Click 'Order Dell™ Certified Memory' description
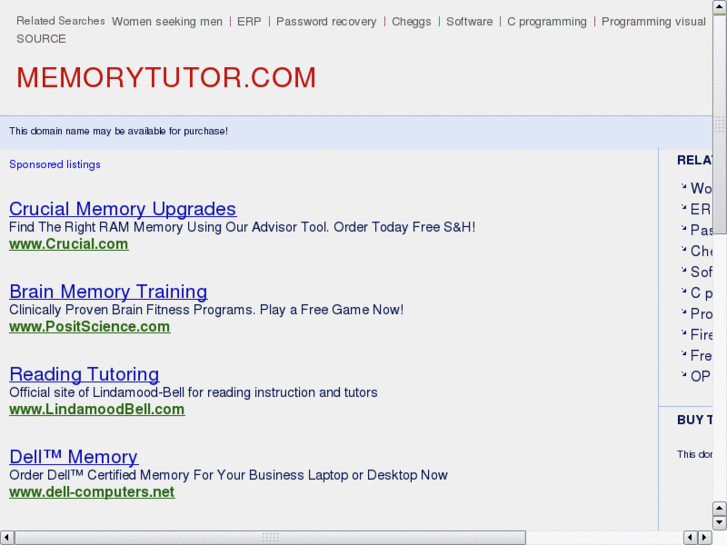The width and height of the screenshot is (727, 545). click(x=229, y=475)
